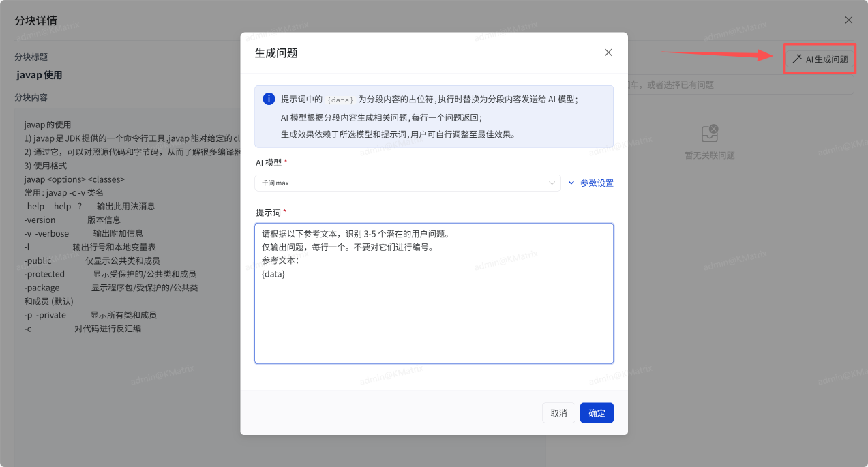Click the magic wand icon

(x=796, y=59)
